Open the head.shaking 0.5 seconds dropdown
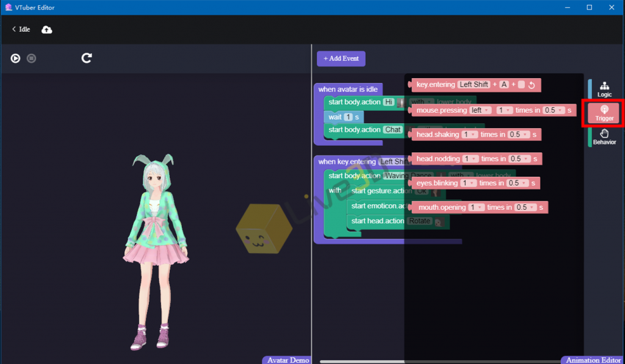 [x=519, y=135]
